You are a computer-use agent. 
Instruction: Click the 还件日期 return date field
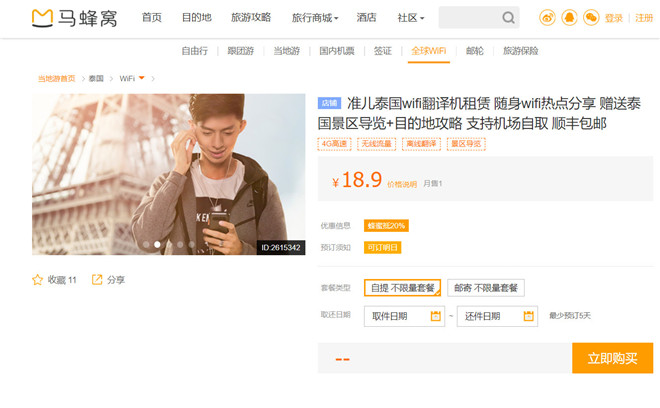[497, 316]
